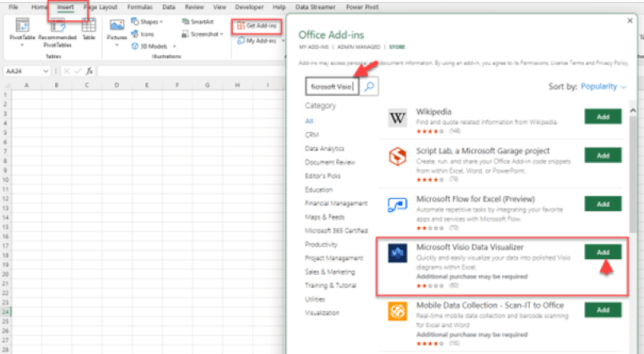Select the STORE section
This screenshot has height=354, width=644.
pyautogui.click(x=397, y=47)
